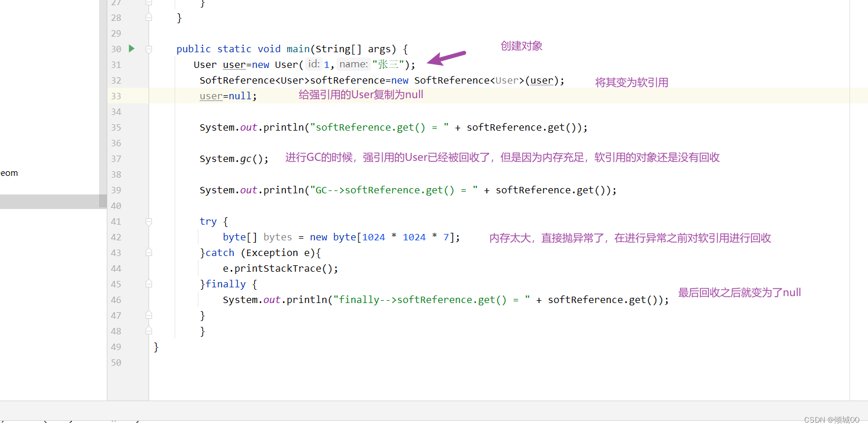Click line number 37 in the gutter
Viewport: 868px width, 429px height.
tap(116, 159)
